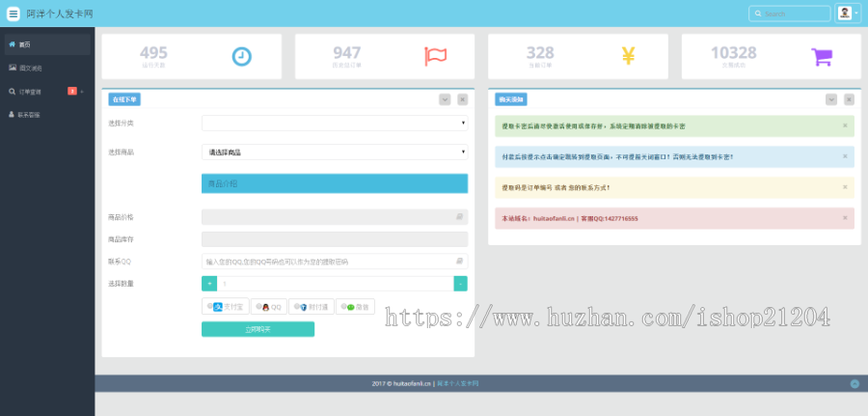This screenshot has width=868, height=416.
Task: Click the 商品库存 stock field
Action: click(x=335, y=239)
